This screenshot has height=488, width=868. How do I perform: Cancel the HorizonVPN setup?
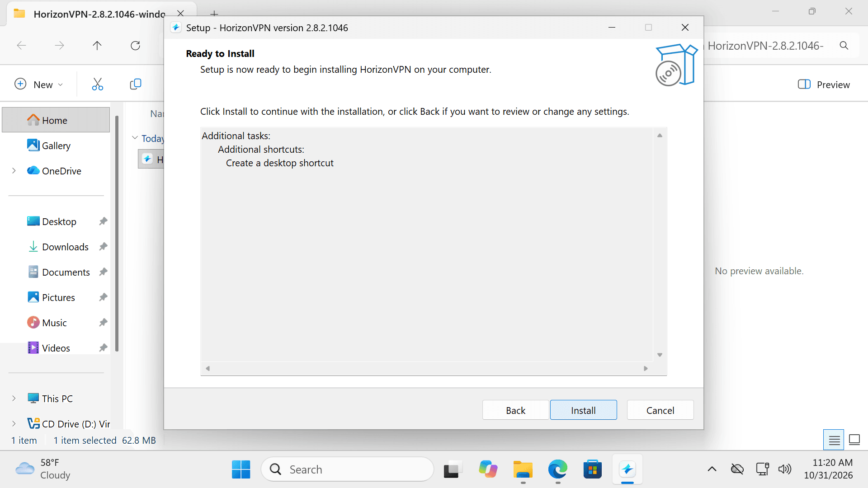[660, 410]
